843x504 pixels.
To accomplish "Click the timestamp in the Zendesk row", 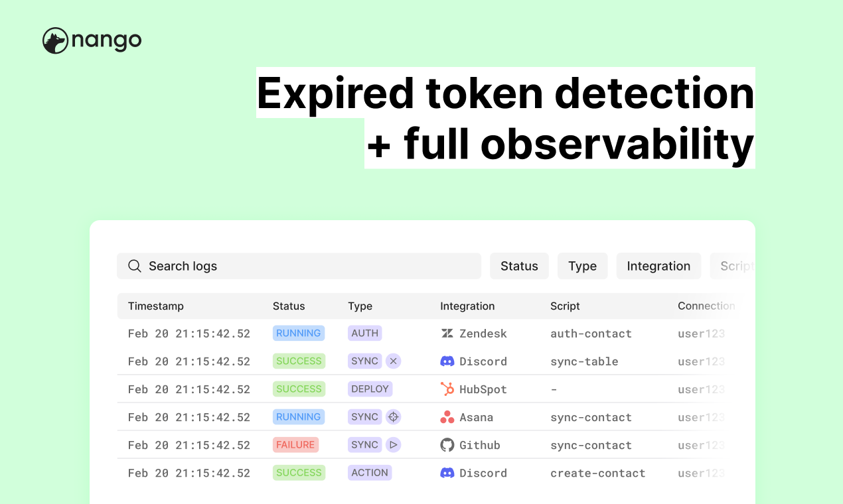I will click(189, 334).
